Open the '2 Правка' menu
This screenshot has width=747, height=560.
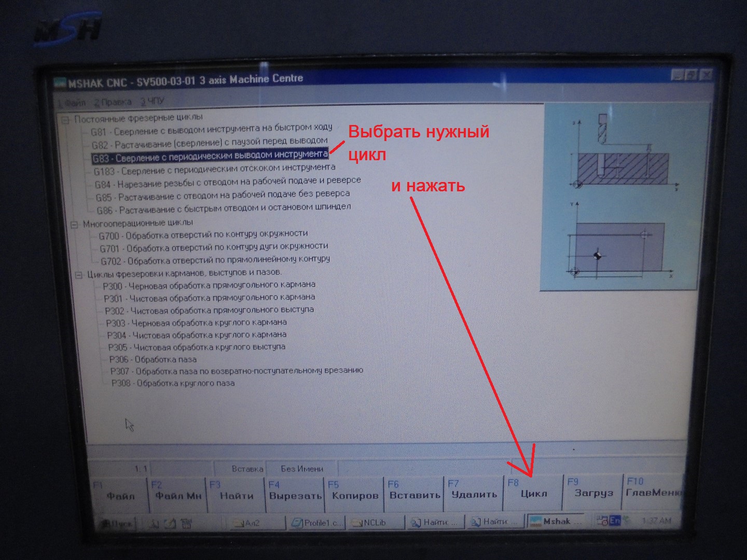pyautogui.click(x=113, y=102)
